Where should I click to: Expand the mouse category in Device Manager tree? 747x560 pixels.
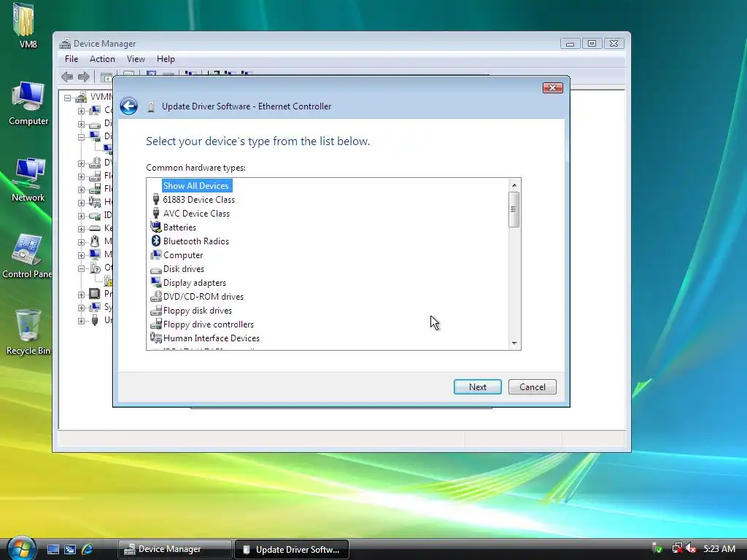coord(81,242)
